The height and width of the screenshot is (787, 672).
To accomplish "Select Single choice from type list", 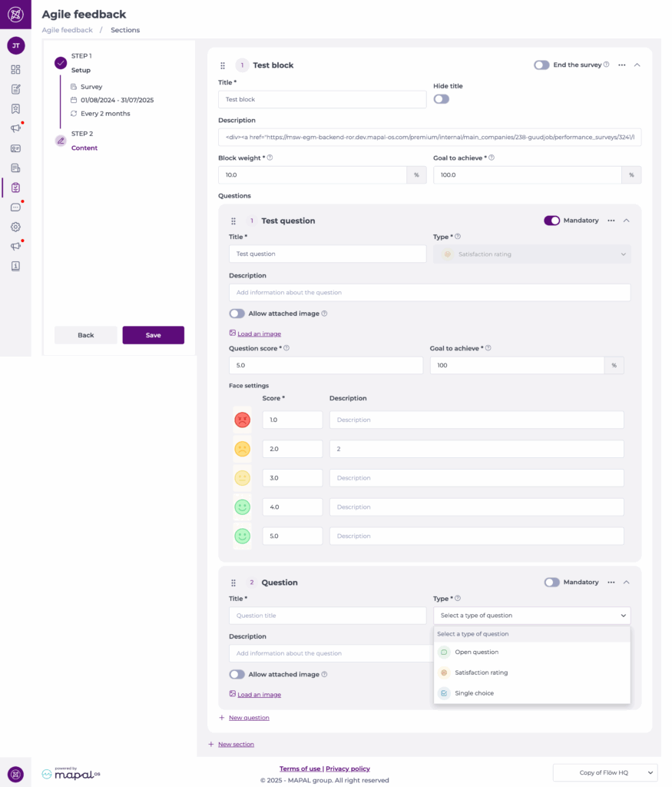I will (474, 693).
